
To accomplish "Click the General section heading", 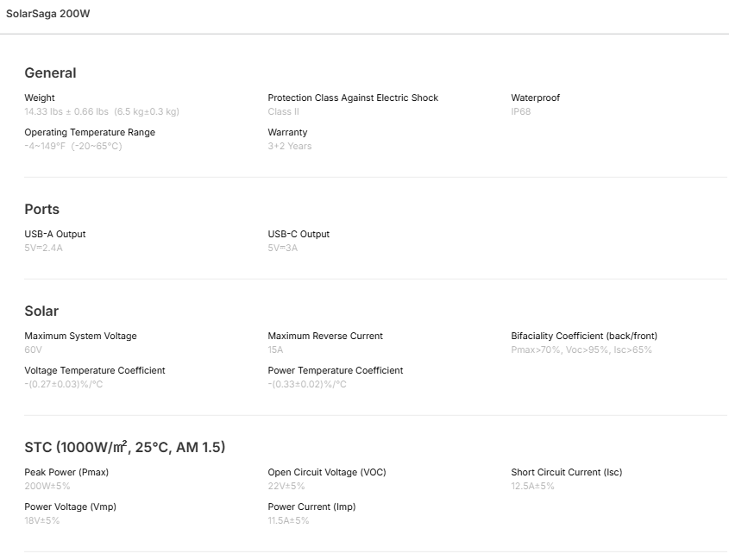I will (x=50, y=73).
